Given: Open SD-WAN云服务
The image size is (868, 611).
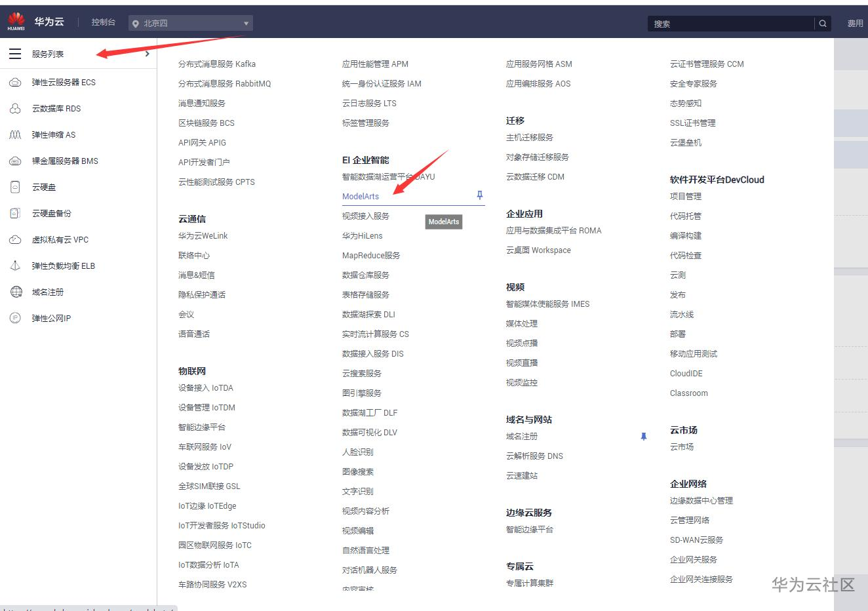Looking at the screenshot, I should click(696, 540).
